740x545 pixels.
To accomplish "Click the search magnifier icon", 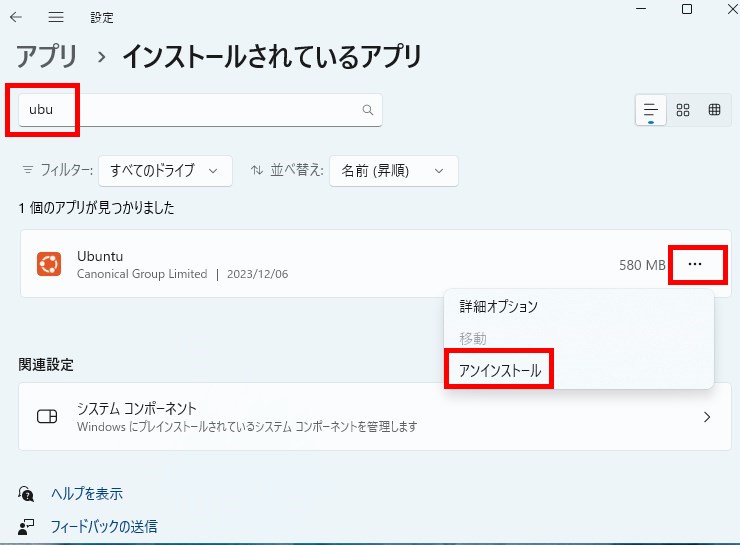I will (x=368, y=110).
